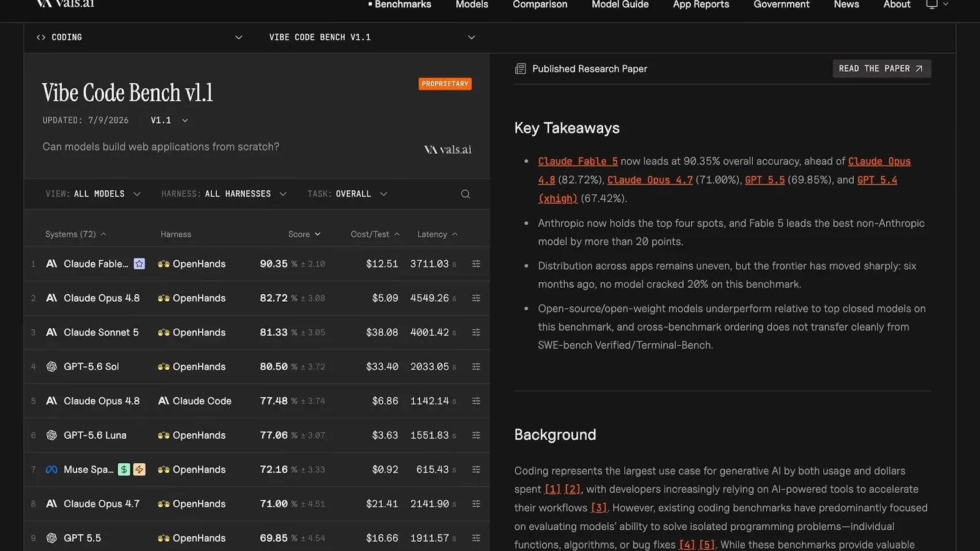The height and width of the screenshot is (551, 980).
Task: Open the options icon for Claude Sonnet 5
Action: click(476, 332)
